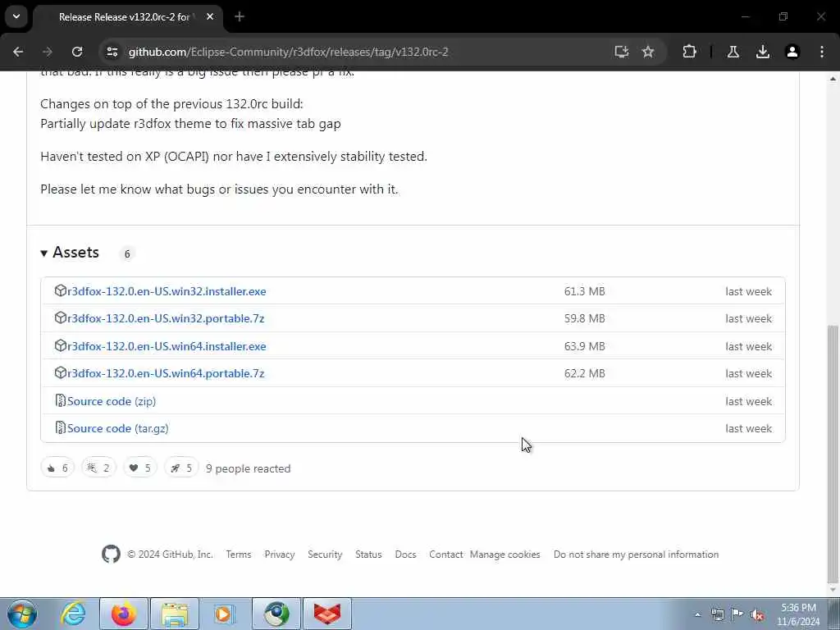
Task: Open a new browser tab
Action: pyautogui.click(x=240, y=16)
